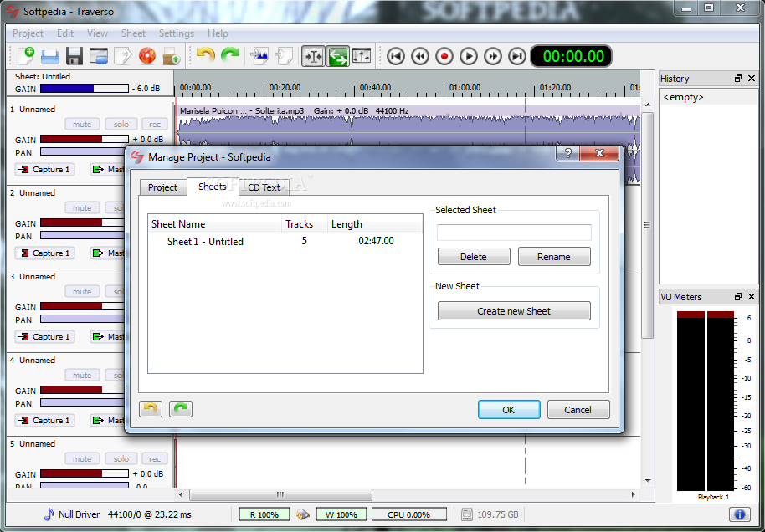Sort by Sheet Name column header
This screenshot has height=532, width=765.
[x=214, y=224]
